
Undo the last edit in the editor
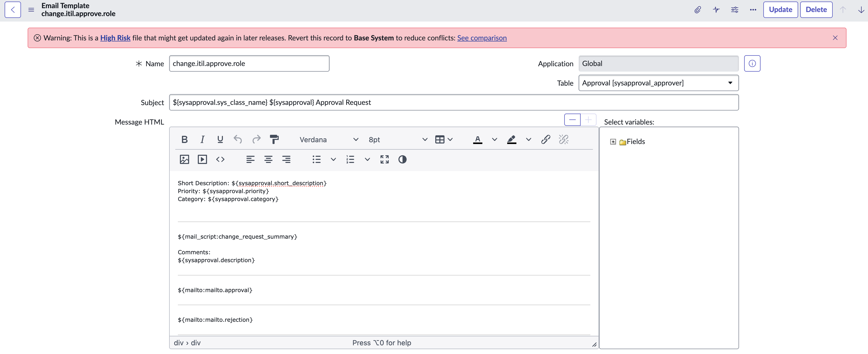238,139
